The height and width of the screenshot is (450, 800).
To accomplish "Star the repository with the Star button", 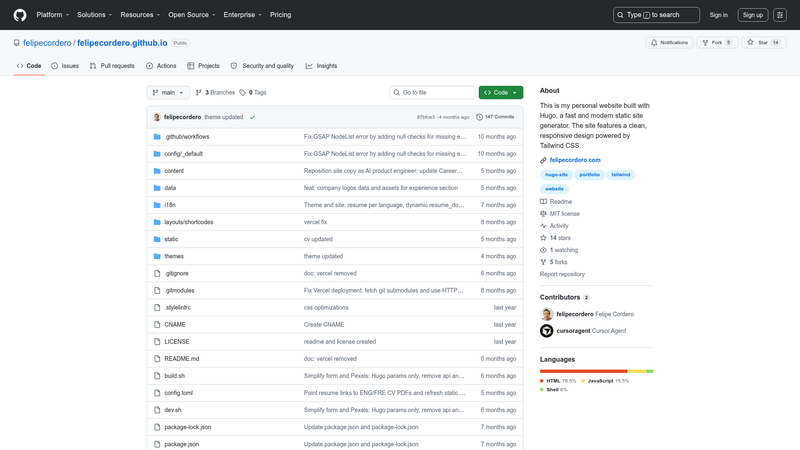I will pyautogui.click(x=764, y=43).
